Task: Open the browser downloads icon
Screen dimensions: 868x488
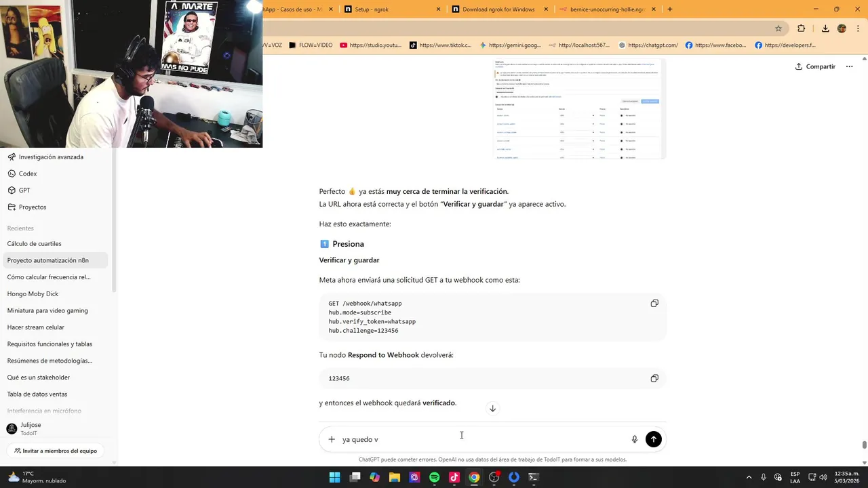Action: pos(825,28)
